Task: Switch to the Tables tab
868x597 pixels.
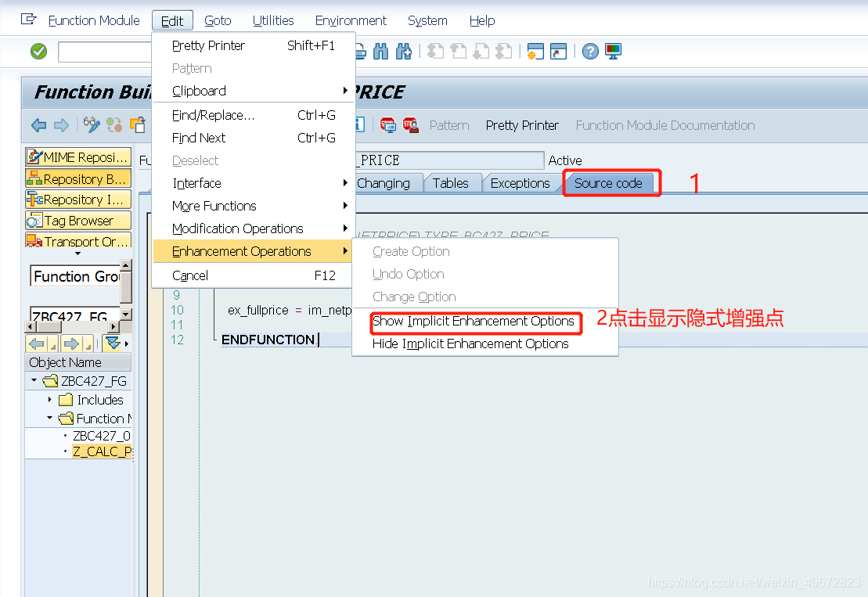Action: coord(450,183)
